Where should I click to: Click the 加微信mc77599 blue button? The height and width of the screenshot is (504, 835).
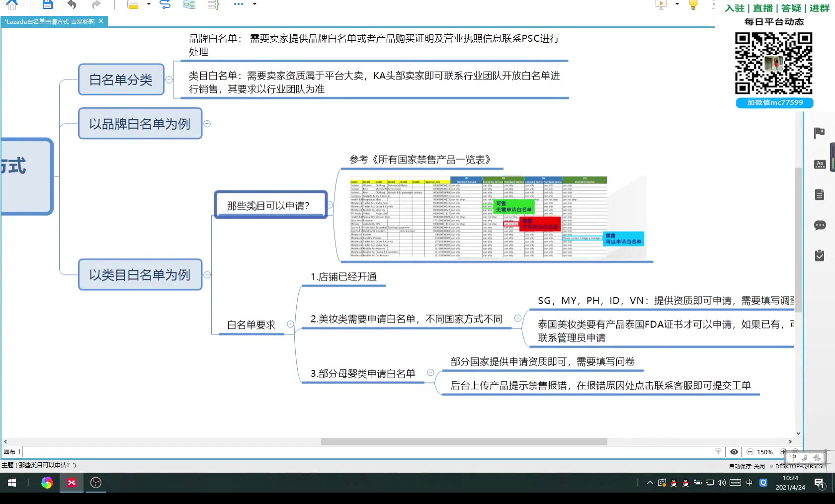[x=775, y=102]
